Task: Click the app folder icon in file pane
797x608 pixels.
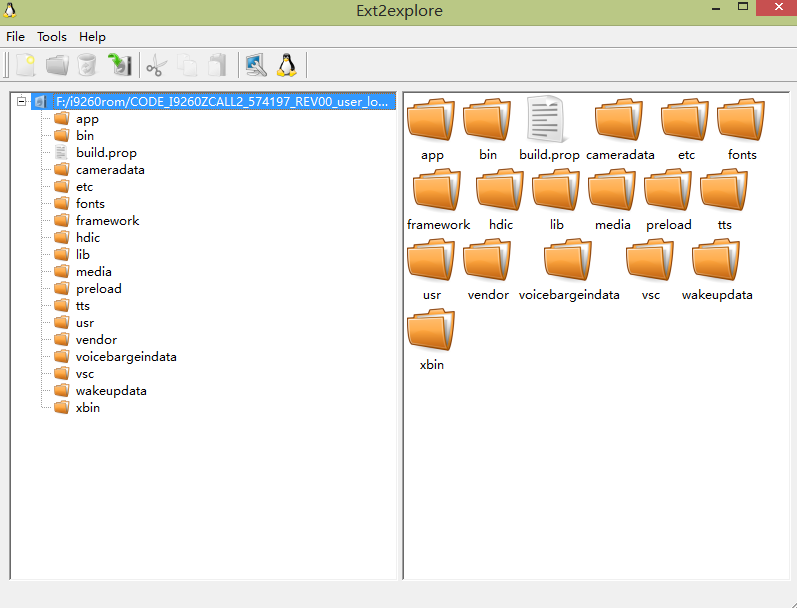Action: pos(431,120)
